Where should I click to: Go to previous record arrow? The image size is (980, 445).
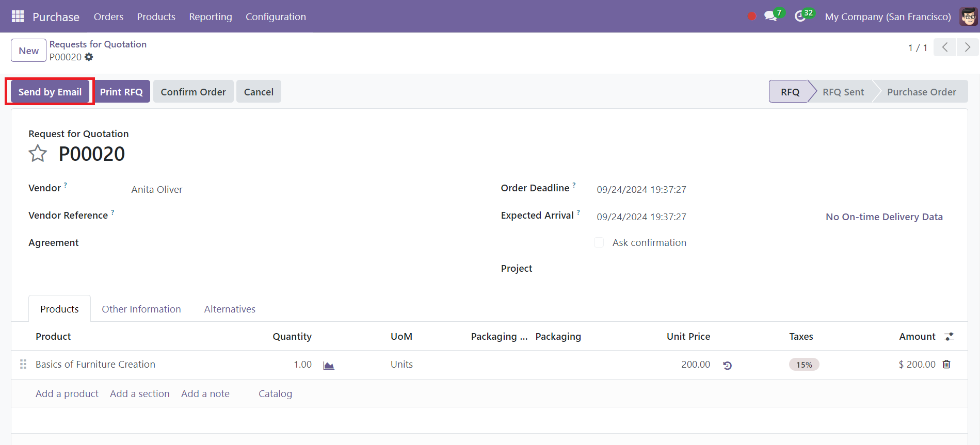(x=945, y=47)
